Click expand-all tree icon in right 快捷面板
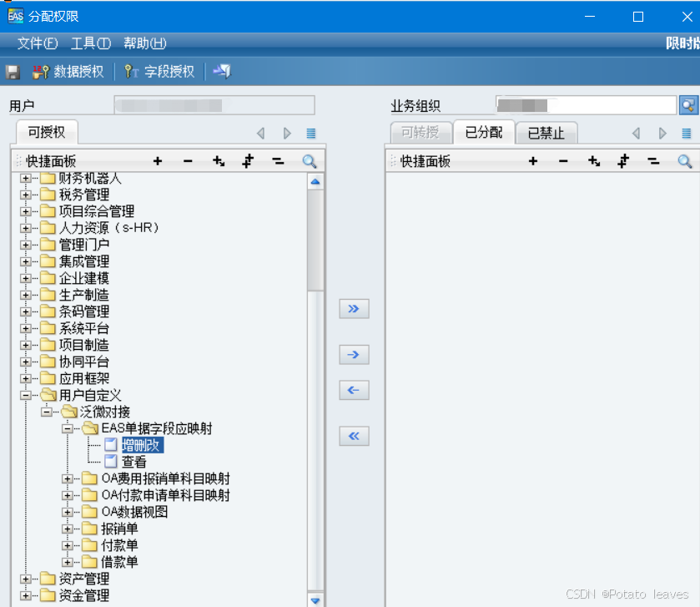This screenshot has height=607, width=700. click(623, 161)
